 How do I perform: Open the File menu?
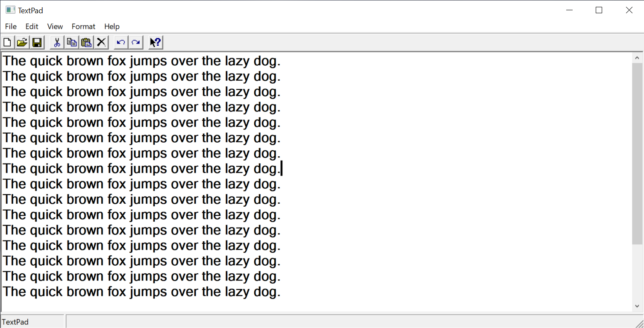[x=11, y=26]
